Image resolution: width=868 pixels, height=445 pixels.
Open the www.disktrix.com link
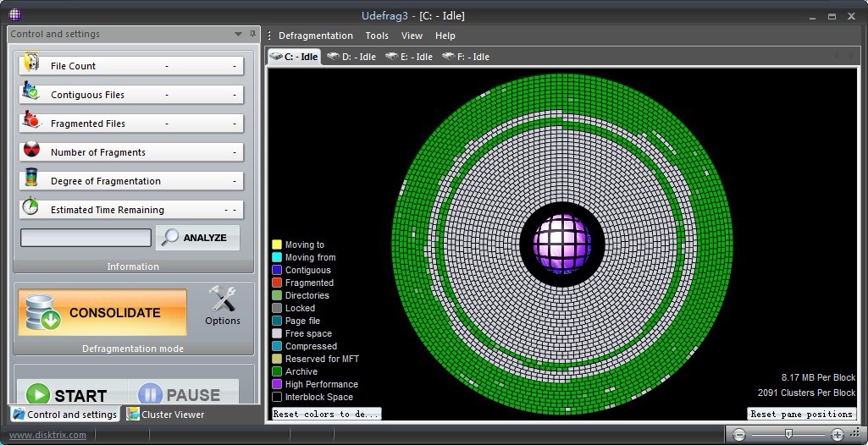pos(47,435)
